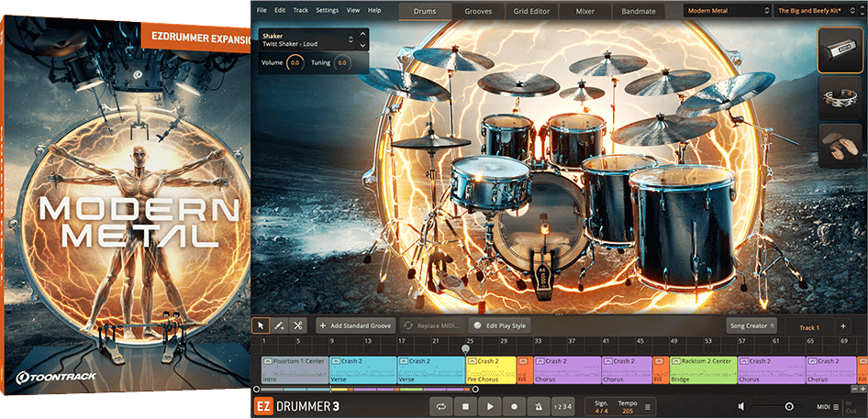Click the tempo value 205
868x419 pixels.
pos(628,411)
